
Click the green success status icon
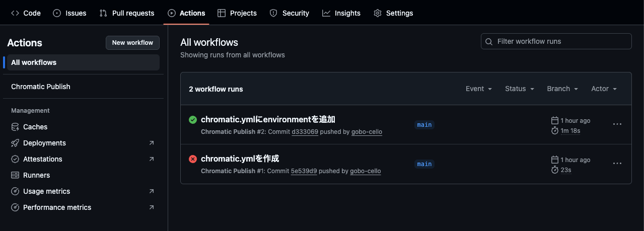coord(193,120)
